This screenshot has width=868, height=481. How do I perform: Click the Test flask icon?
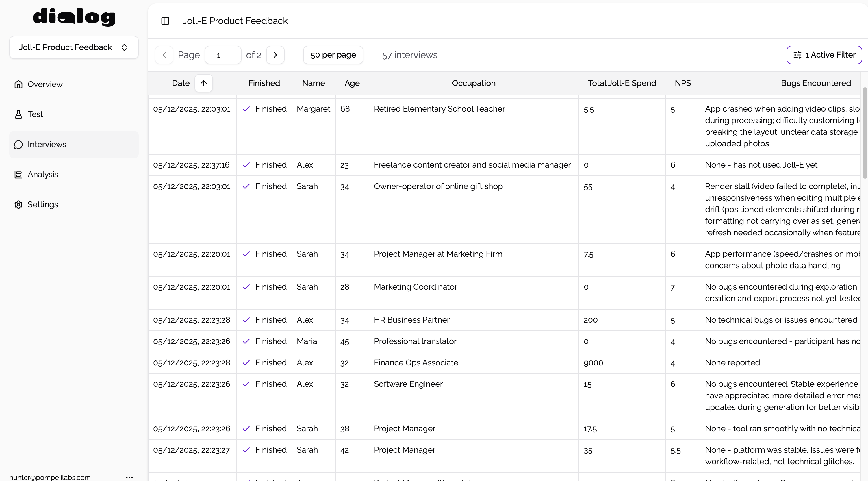coord(18,114)
